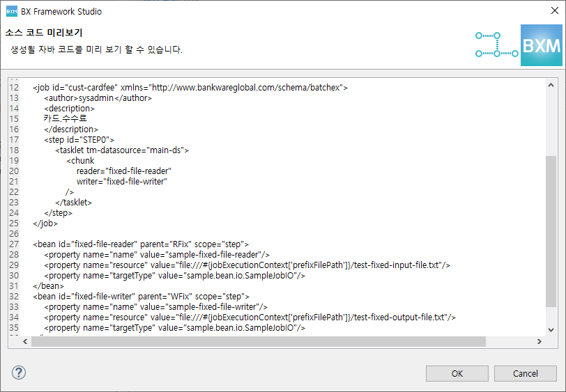
Task: Click the connector diagram graphic beside the BXM logo
Action: pos(496,45)
